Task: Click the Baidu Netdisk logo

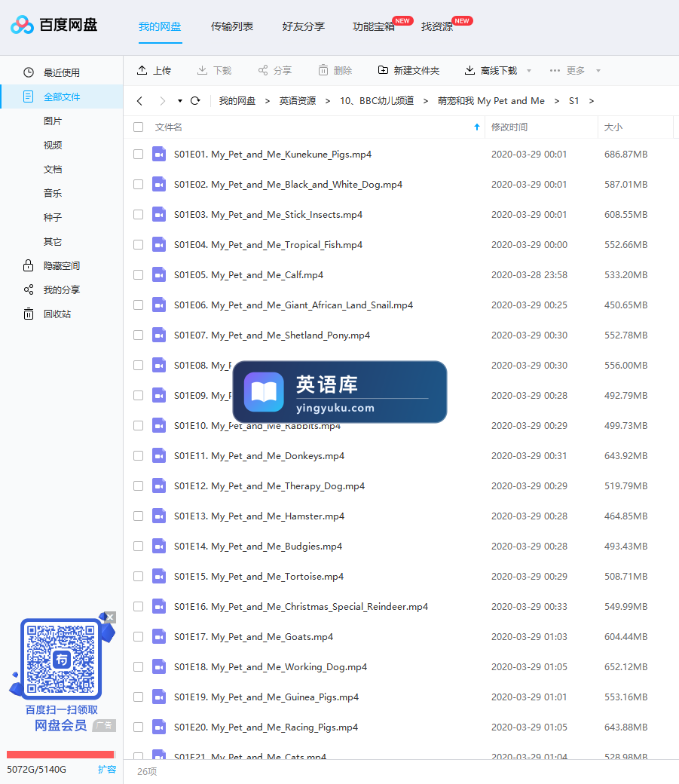Action: 54,24
